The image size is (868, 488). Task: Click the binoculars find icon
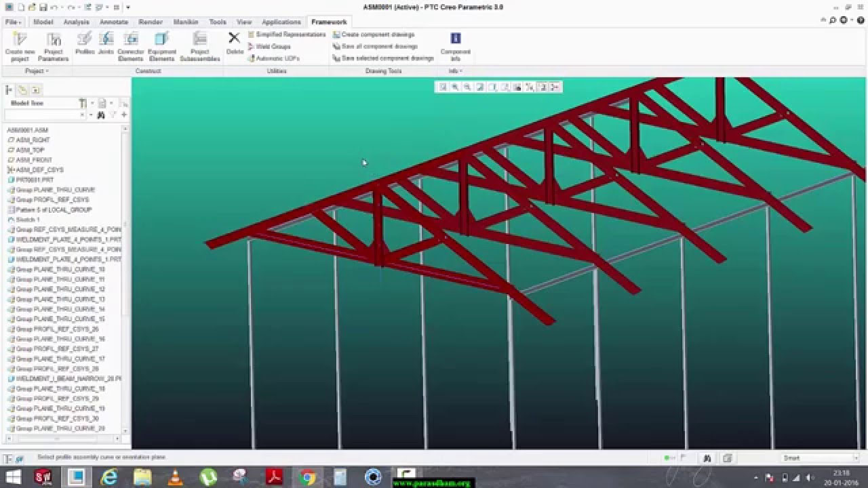point(101,115)
